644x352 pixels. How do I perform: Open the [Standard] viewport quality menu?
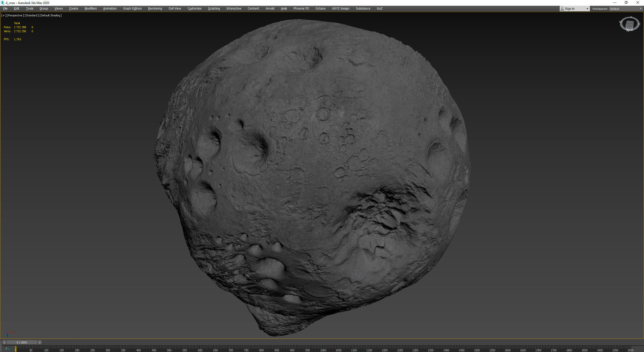click(x=32, y=15)
